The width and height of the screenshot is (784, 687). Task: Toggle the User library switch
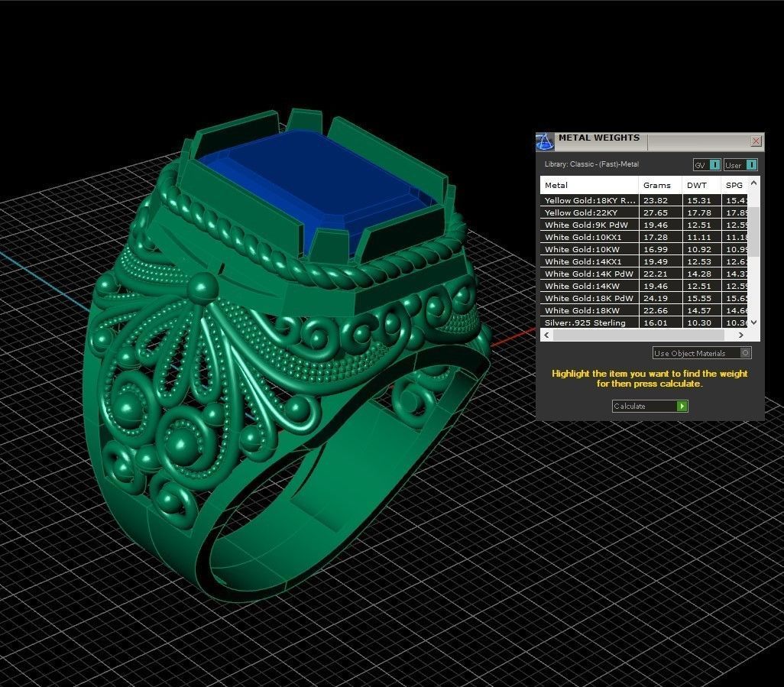click(x=740, y=164)
